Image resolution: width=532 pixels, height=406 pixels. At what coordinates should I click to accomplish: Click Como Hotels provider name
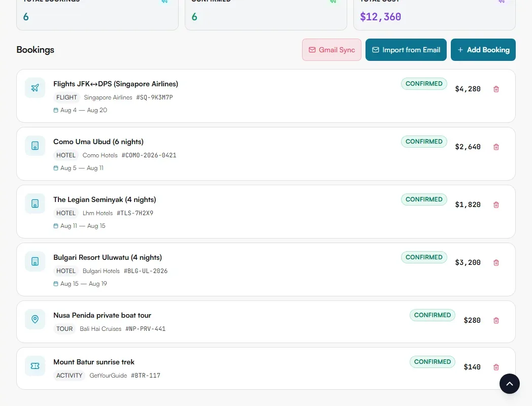99,155
